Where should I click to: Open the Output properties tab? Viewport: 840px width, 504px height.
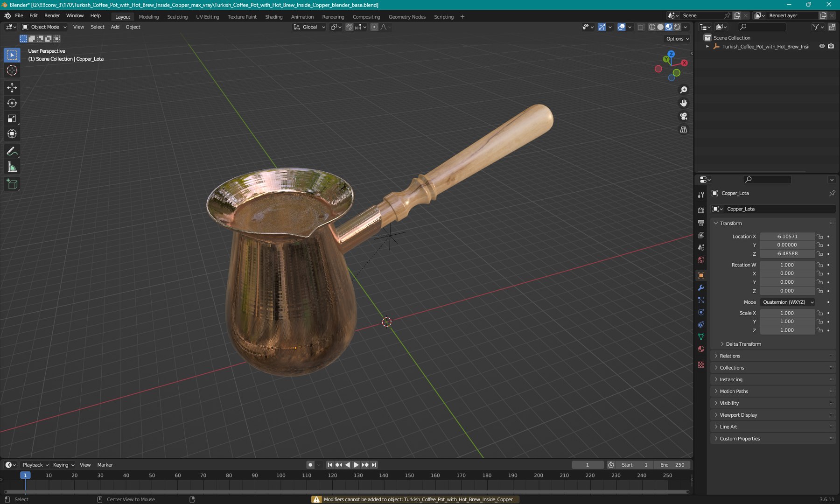click(701, 223)
